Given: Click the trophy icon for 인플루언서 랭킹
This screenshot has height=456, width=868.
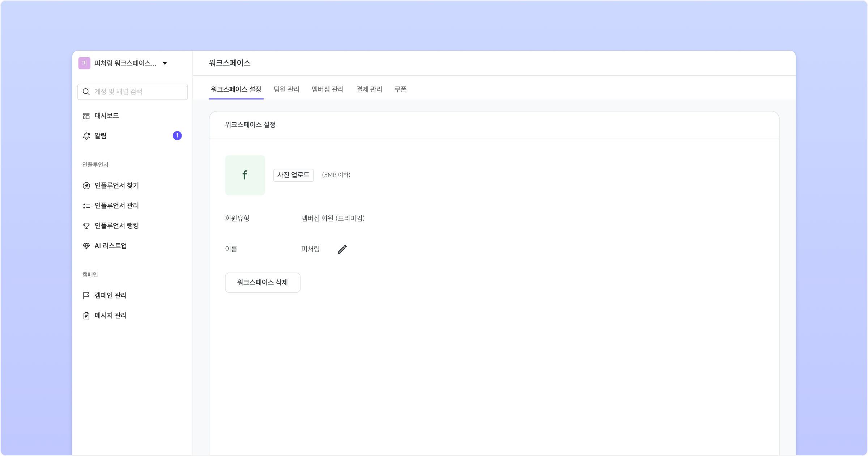Looking at the screenshot, I should [x=86, y=226].
